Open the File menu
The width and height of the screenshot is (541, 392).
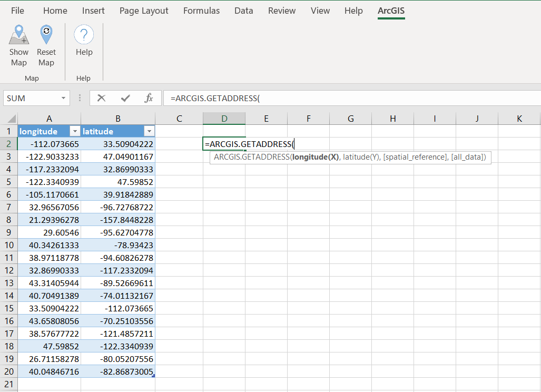tap(17, 11)
